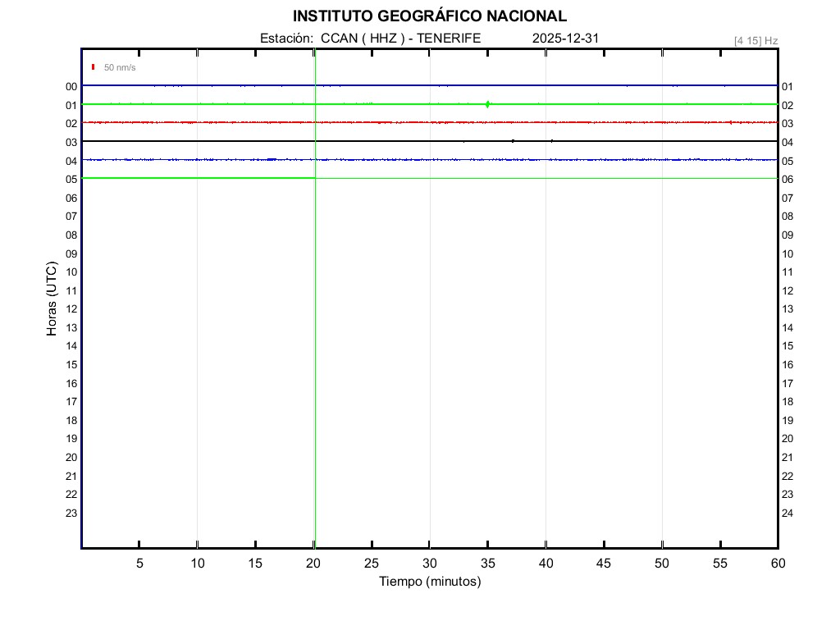
Task: Click hour label 24 on the right axis
Action: (x=787, y=514)
